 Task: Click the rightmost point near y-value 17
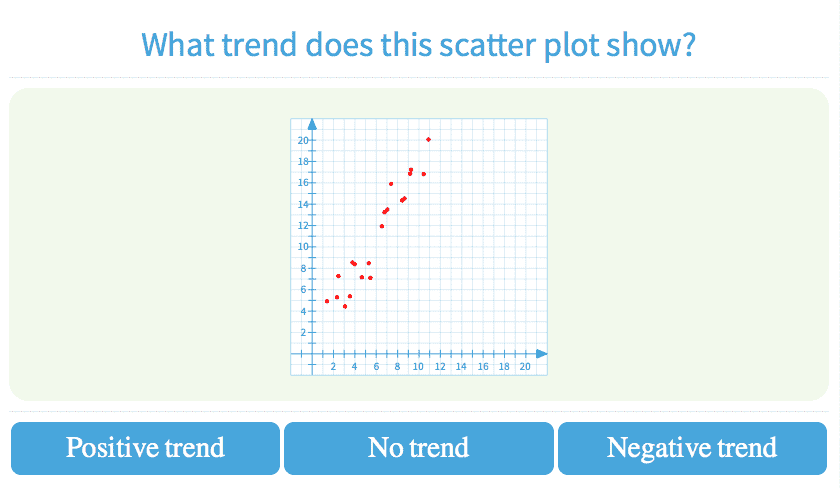tap(424, 174)
